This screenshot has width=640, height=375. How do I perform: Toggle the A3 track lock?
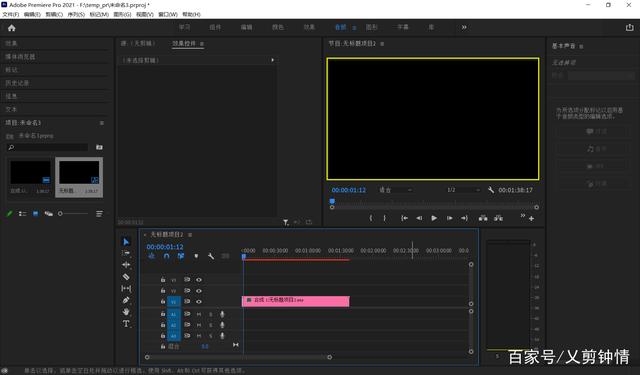tap(163, 336)
